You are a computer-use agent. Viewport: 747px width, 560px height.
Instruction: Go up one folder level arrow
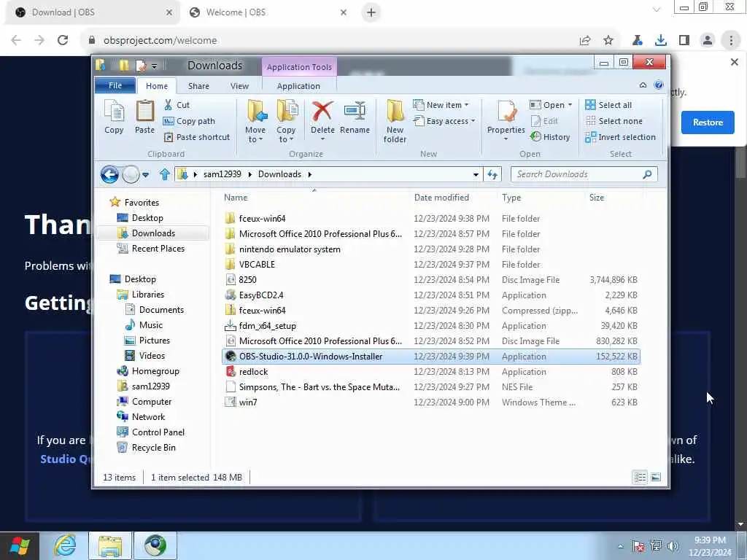(x=165, y=174)
